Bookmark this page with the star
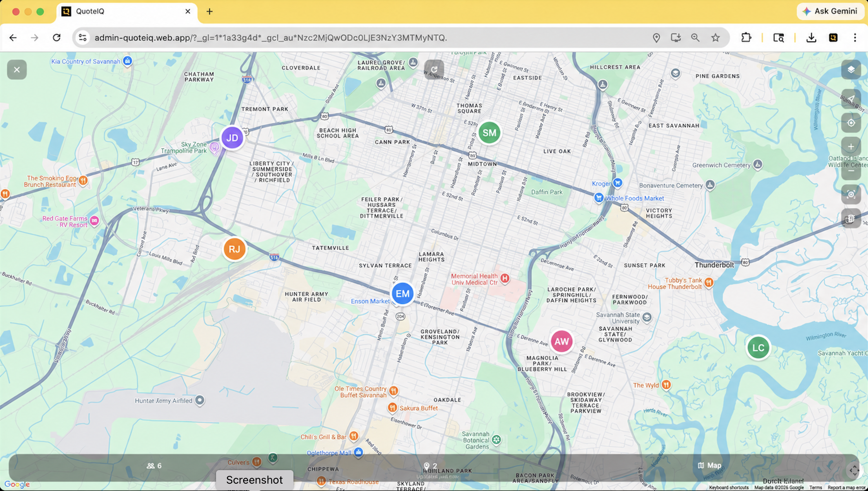 (x=715, y=38)
